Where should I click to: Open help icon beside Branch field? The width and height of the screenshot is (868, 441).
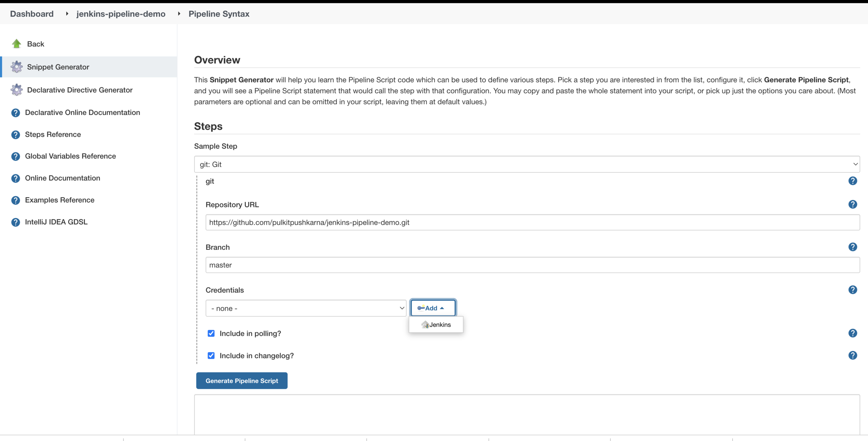[852, 247]
